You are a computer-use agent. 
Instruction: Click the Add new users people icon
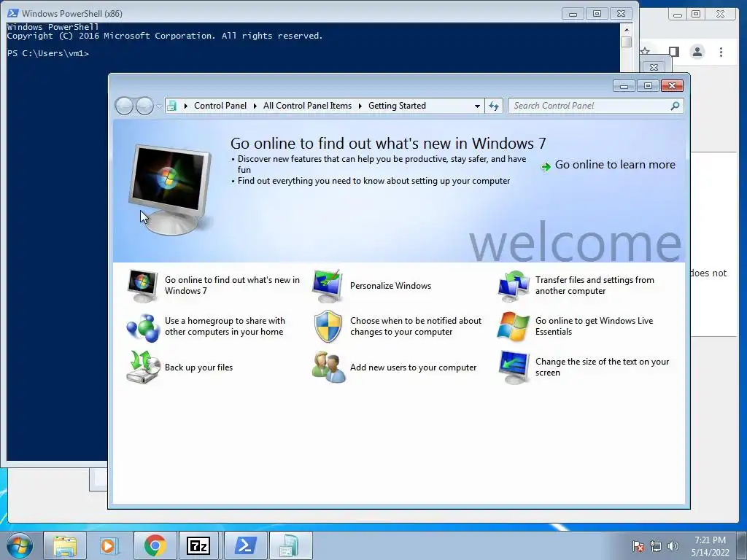click(328, 367)
